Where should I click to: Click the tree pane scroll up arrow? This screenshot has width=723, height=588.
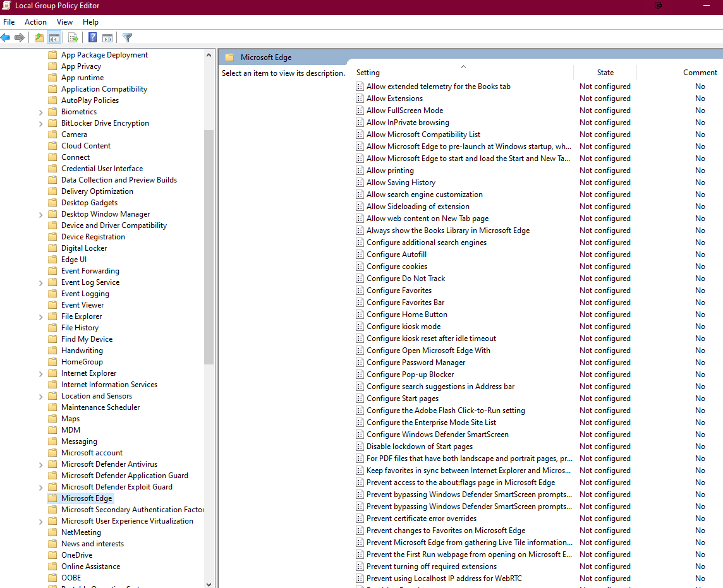pyautogui.click(x=209, y=55)
